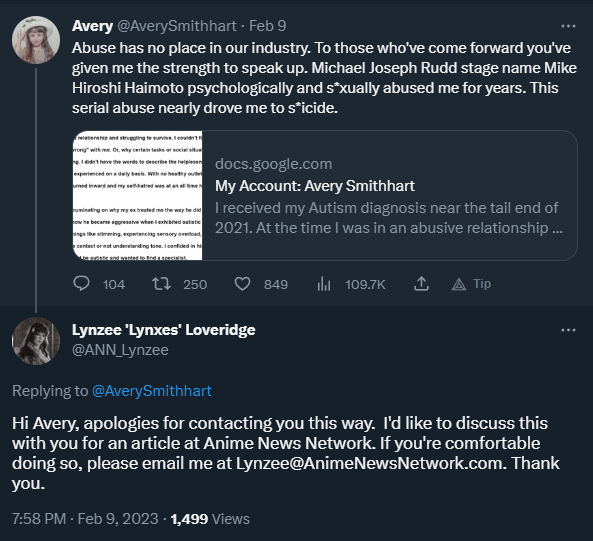The image size is (593, 541).
Task: Click the @AverySmithhart mention link
Action: coord(152,391)
